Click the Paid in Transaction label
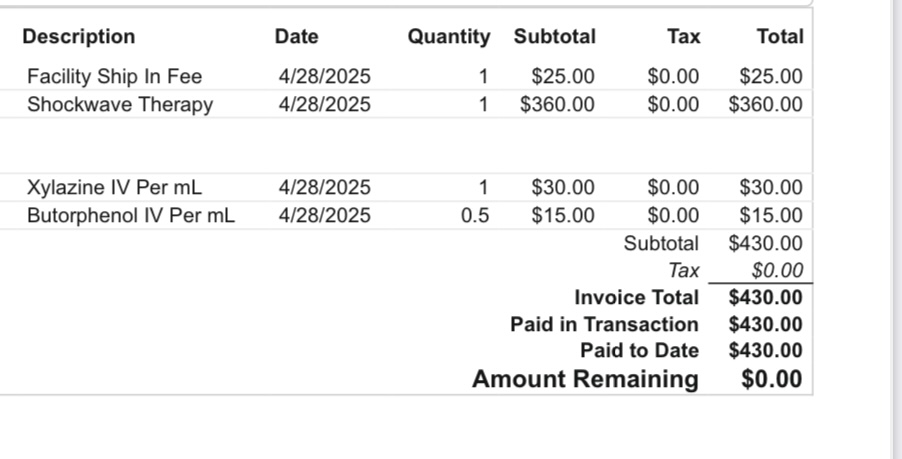 click(x=604, y=324)
